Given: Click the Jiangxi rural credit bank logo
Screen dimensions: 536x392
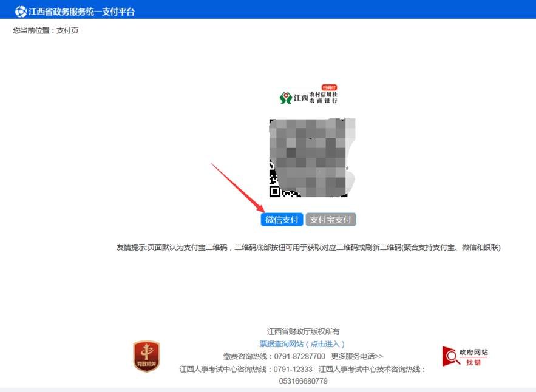Looking at the screenshot, I should click(309, 97).
